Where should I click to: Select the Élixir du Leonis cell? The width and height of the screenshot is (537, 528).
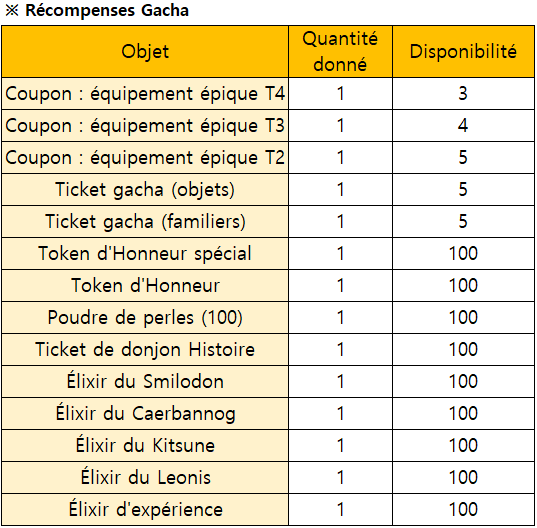point(145,477)
